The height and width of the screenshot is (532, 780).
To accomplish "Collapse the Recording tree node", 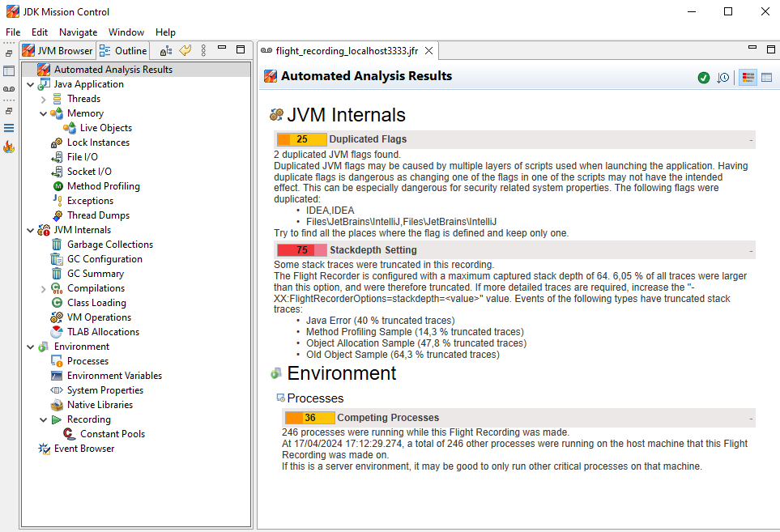I will click(x=43, y=419).
